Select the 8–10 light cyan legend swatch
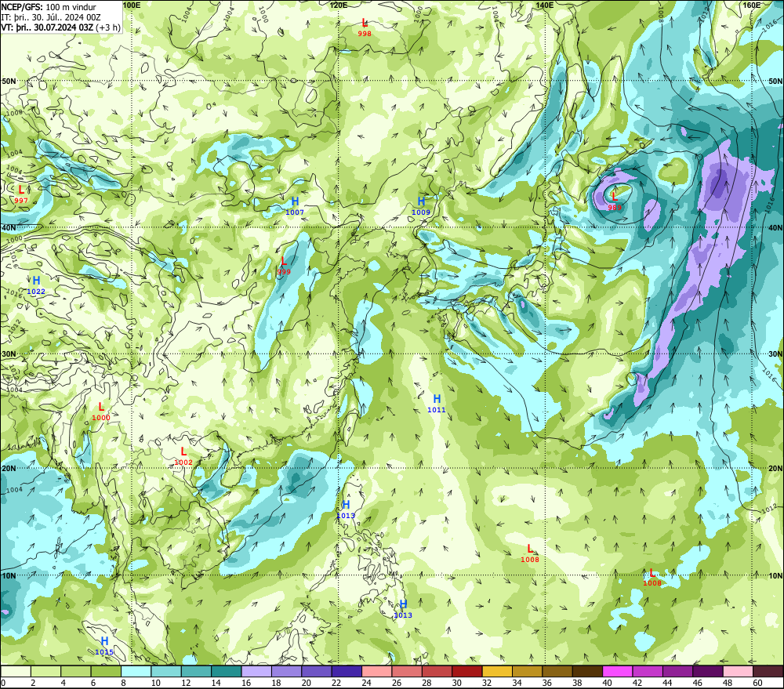This screenshot has height=689, width=784. (x=136, y=671)
